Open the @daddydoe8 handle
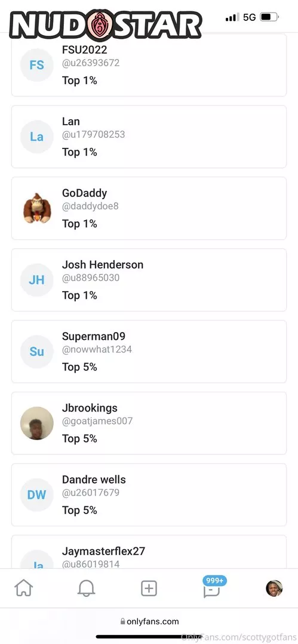298x644 pixels. pyautogui.click(x=90, y=206)
